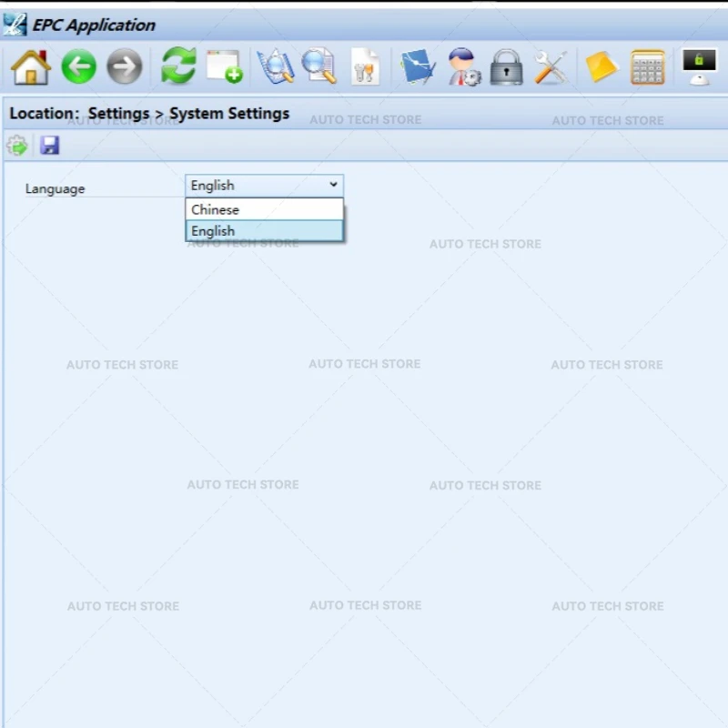728x728 pixels.
Task: Expand the Language combo box arrow
Action: click(333, 185)
